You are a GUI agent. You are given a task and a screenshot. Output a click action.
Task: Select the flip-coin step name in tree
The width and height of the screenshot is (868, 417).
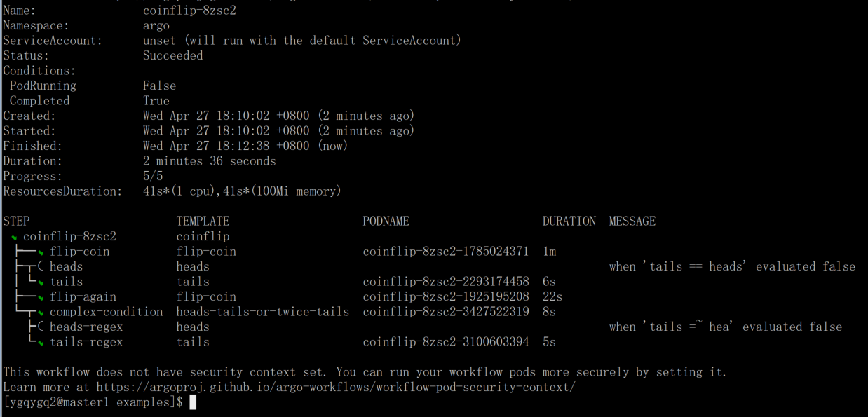(x=79, y=252)
